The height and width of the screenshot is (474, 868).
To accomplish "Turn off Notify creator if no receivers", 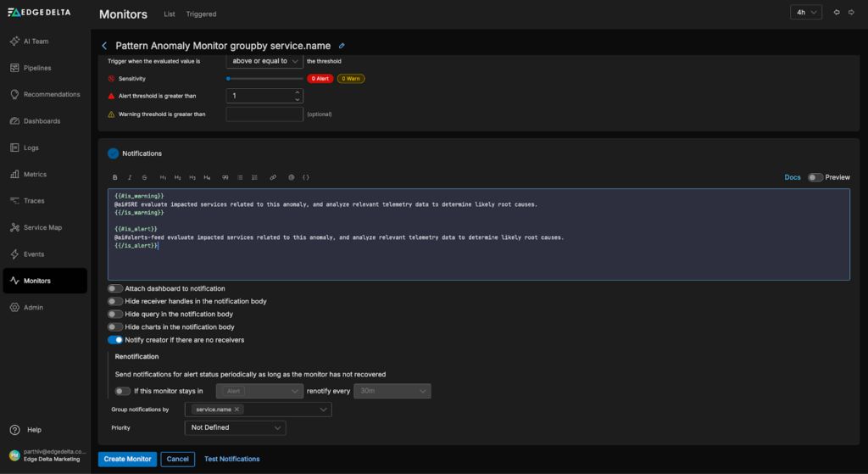I will tap(114, 340).
